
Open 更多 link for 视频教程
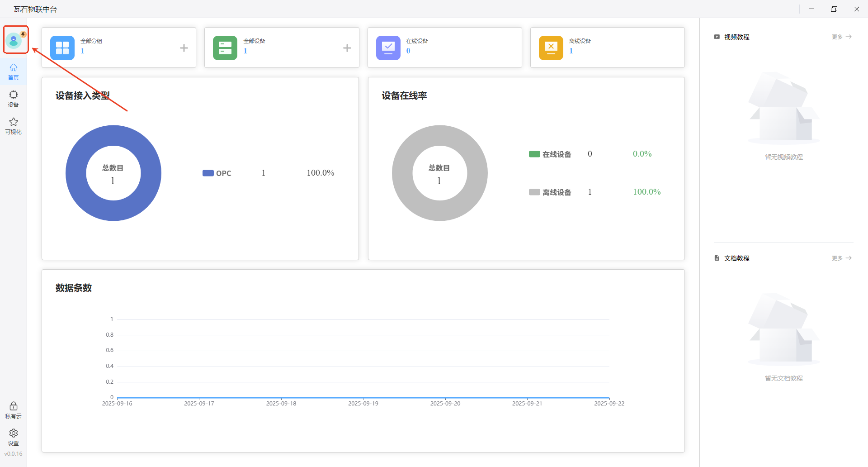tap(841, 37)
